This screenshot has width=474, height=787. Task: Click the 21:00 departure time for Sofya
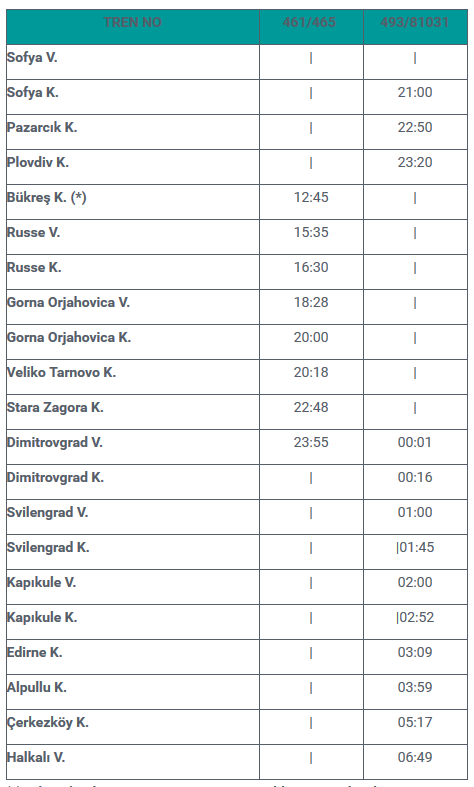pyautogui.click(x=415, y=92)
